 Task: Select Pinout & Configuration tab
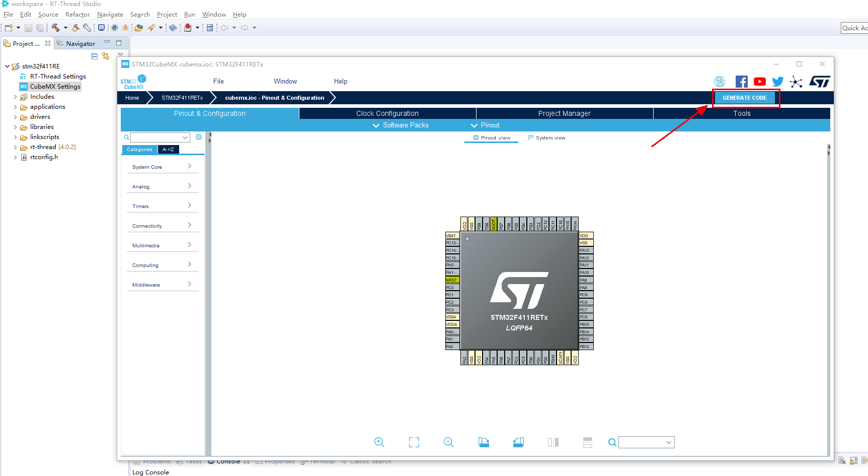pyautogui.click(x=210, y=113)
